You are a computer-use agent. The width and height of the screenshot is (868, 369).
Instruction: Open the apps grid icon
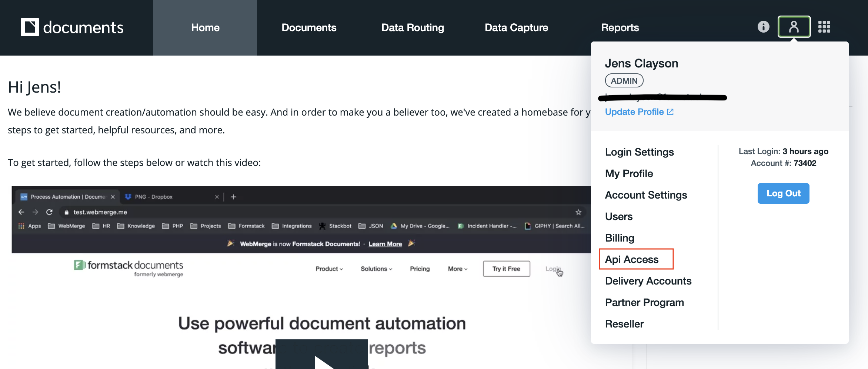(x=824, y=27)
